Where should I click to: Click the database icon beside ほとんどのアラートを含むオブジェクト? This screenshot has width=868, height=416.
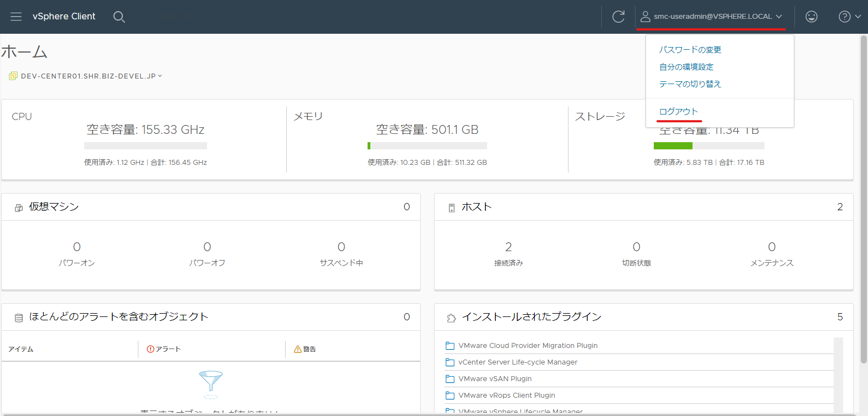click(x=19, y=318)
